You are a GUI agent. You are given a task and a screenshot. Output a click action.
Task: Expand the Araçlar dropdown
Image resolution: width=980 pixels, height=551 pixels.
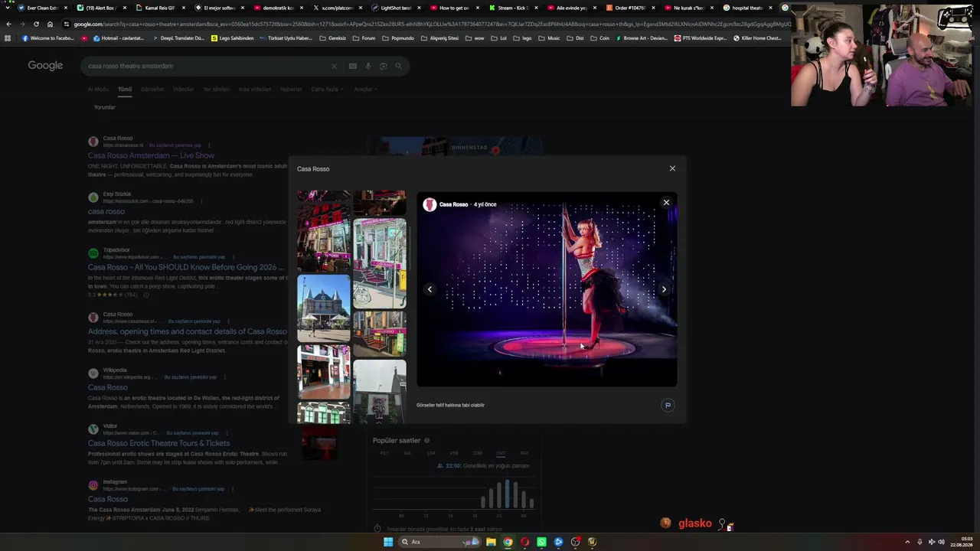coord(364,89)
